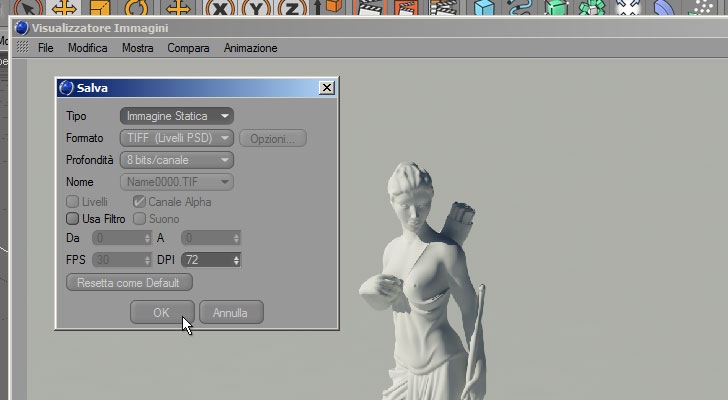Select the arrow selection tool in top toolbar
This screenshot has width=728, height=400.
click(28, 7)
